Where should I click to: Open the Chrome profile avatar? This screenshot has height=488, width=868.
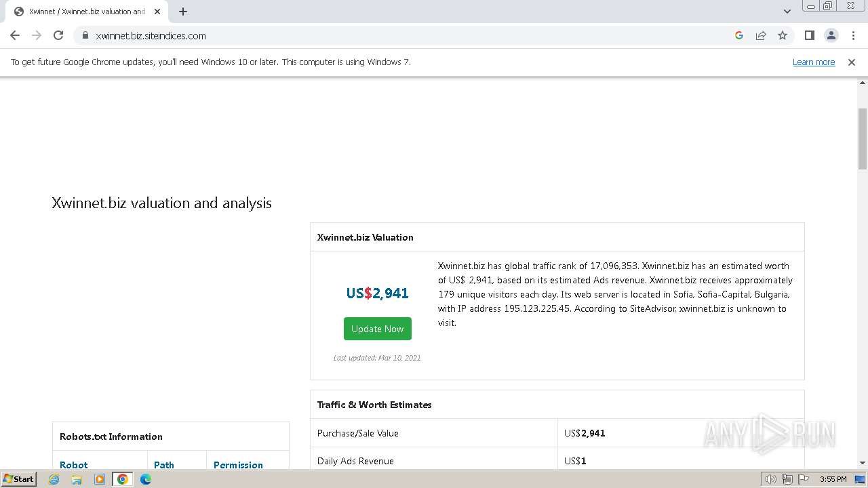coord(831,35)
